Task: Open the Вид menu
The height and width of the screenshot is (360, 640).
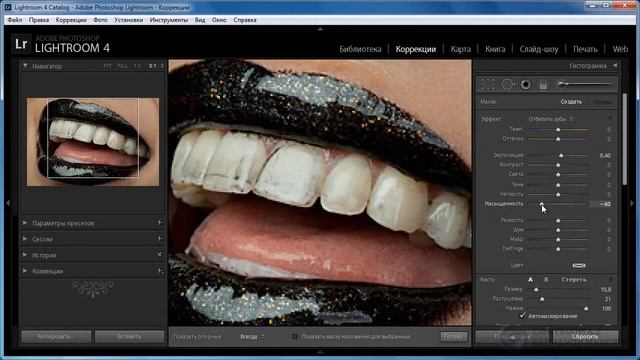Action: click(x=200, y=20)
